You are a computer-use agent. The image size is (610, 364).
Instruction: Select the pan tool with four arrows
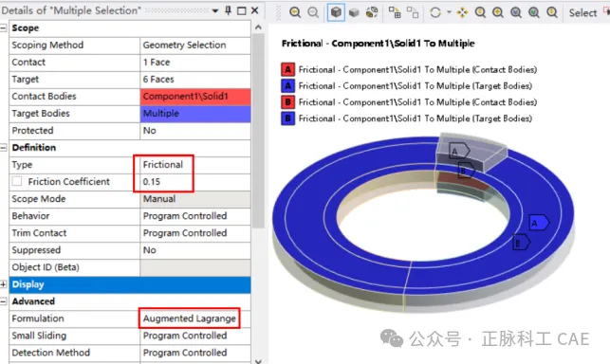point(462,13)
